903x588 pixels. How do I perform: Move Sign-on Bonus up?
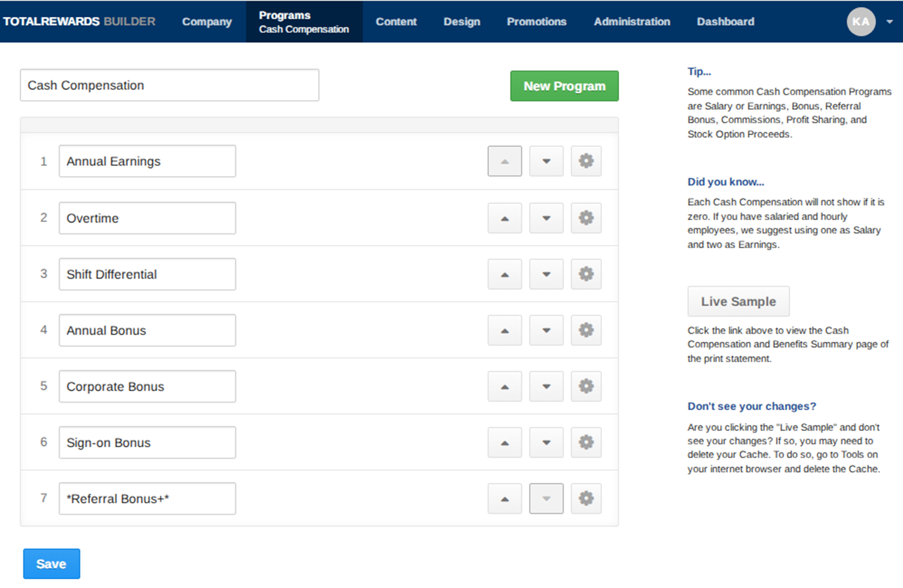click(x=504, y=443)
